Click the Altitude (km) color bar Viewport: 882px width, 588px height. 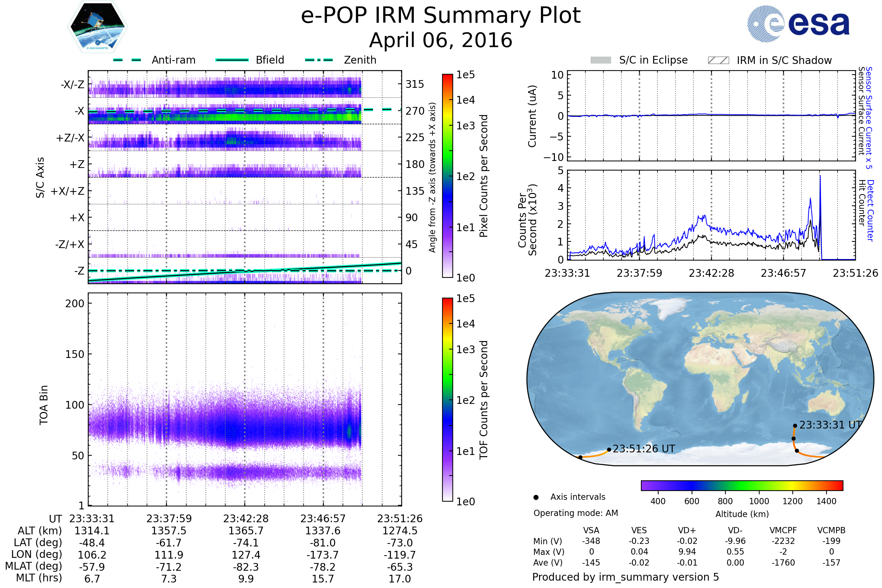click(742, 485)
